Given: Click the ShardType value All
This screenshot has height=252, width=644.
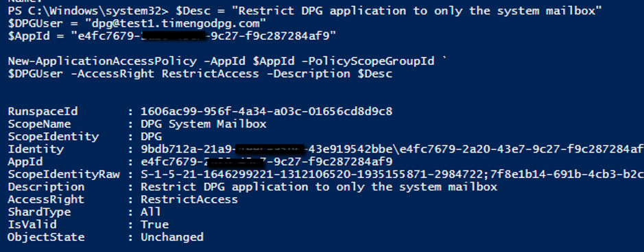Looking at the screenshot, I should point(151,212).
